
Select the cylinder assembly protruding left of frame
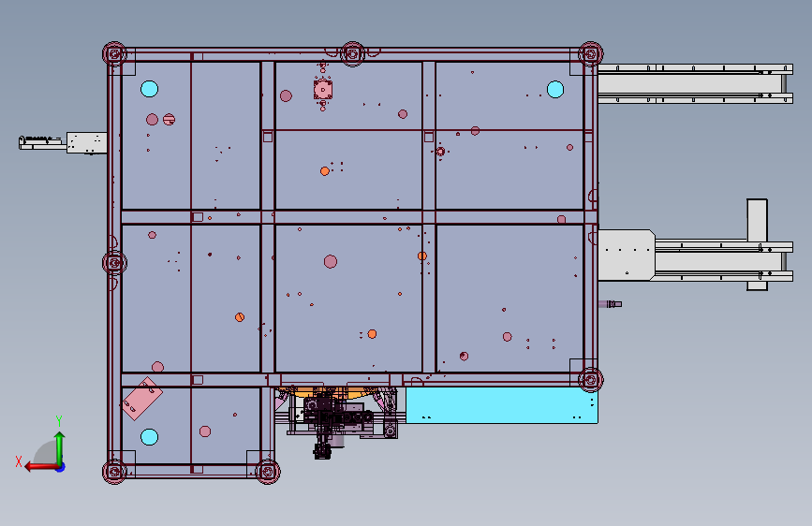click(63, 142)
